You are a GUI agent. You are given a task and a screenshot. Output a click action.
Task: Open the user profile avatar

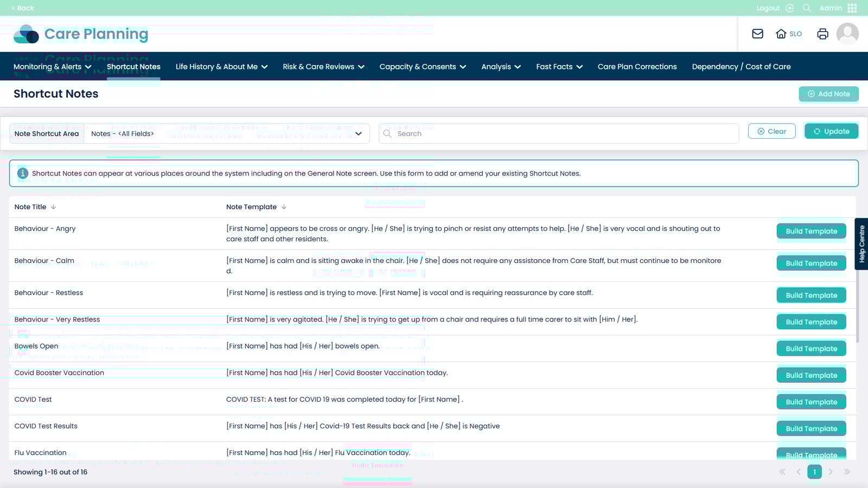847,34
